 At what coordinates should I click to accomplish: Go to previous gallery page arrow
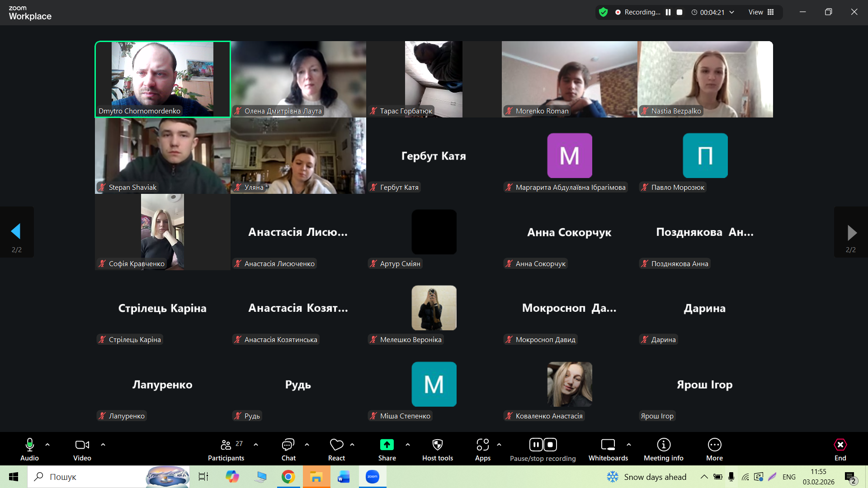click(x=16, y=232)
